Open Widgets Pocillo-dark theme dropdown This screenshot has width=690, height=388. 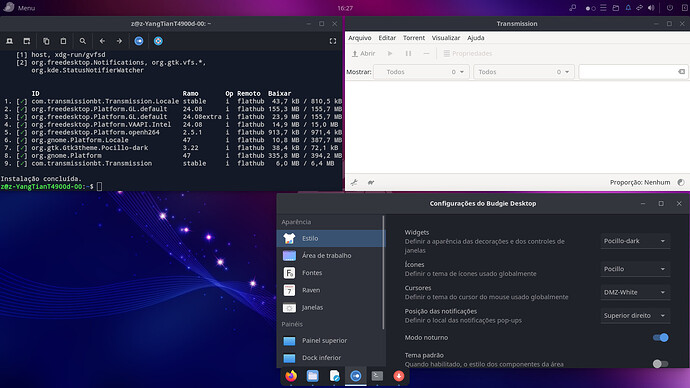635,241
